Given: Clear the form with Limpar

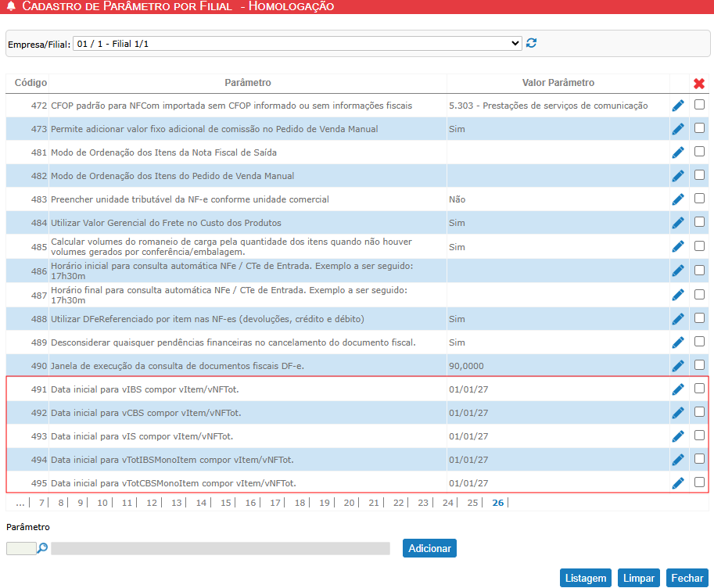Looking at the screenshot, I should tap(639, 578).
